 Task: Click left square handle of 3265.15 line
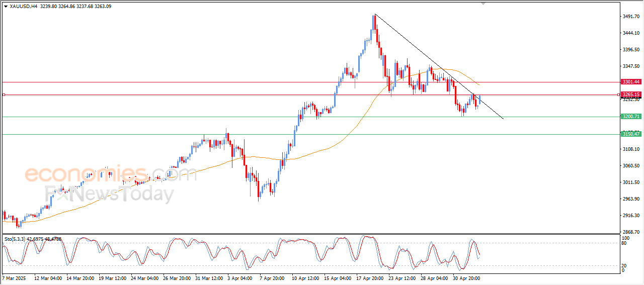(x=4, y=94)
